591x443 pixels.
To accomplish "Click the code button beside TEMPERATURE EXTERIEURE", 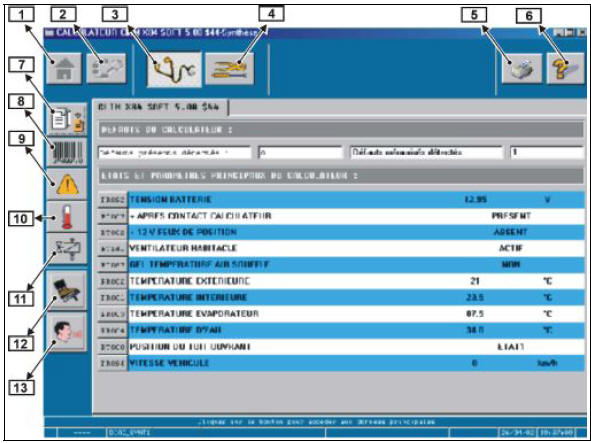I will (112, 282).
